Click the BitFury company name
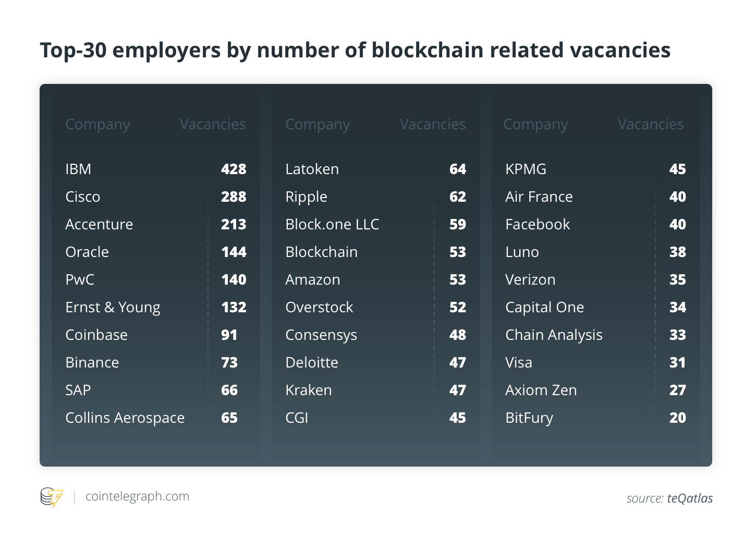756x550 pixels. point(529,418)
